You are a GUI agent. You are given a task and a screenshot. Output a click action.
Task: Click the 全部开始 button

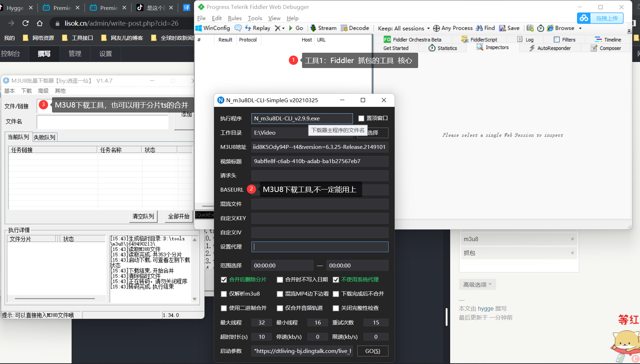tap(179, 216)
